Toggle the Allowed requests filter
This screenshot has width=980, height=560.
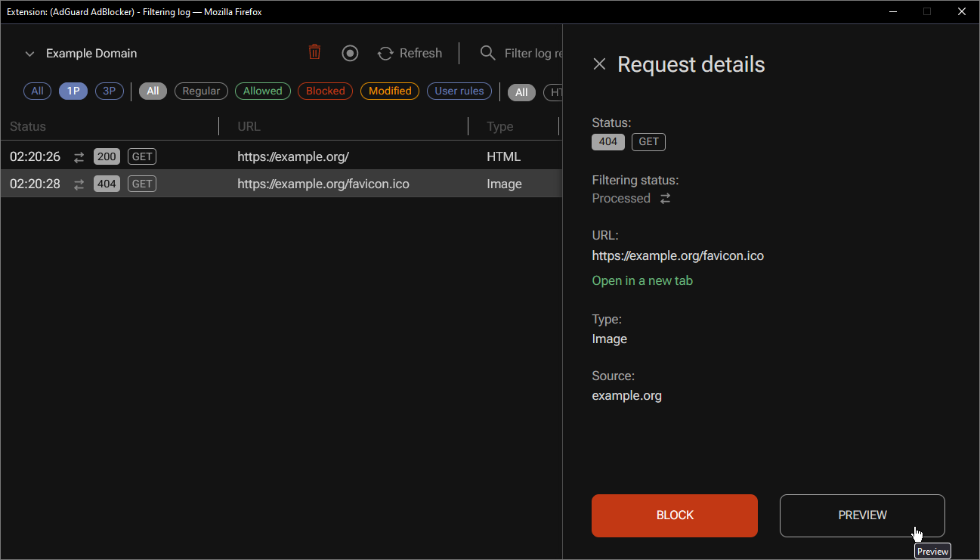pos(262,91)
